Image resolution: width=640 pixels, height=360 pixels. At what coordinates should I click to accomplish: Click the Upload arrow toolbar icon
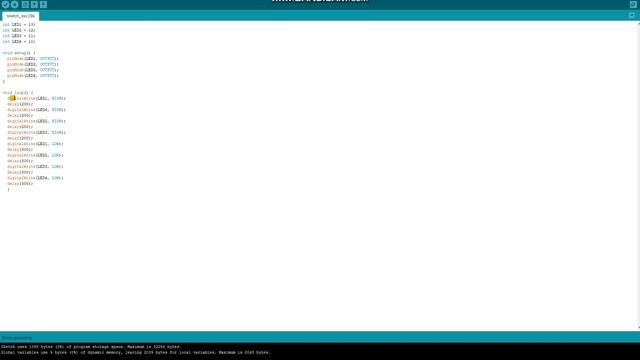pos(15,4)
